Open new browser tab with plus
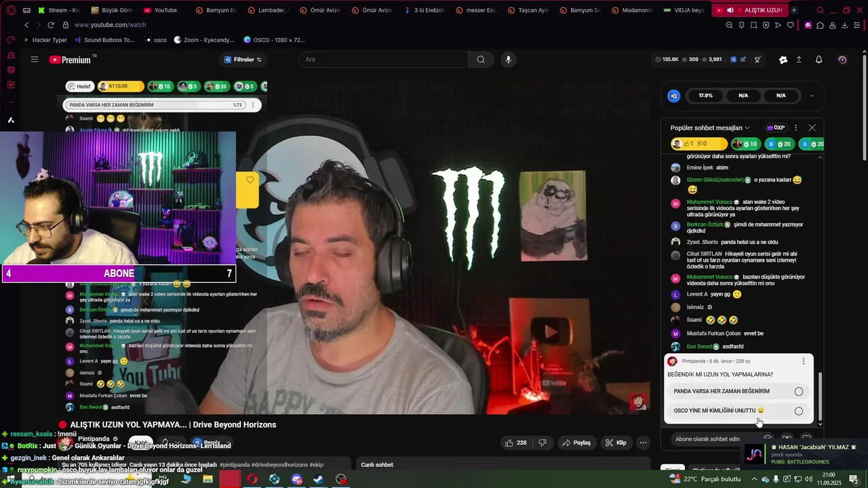Screen dimensions: 868x488 point(794,10)
